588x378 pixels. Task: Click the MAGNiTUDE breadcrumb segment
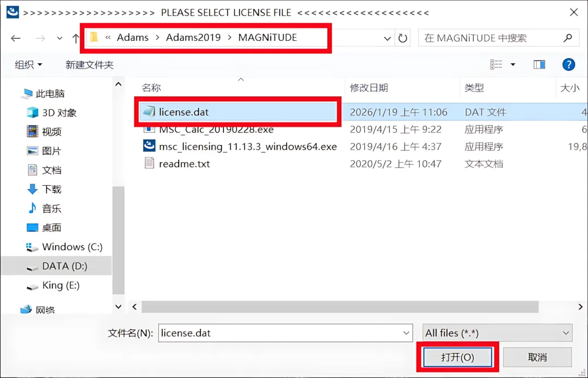coord(267,38)
